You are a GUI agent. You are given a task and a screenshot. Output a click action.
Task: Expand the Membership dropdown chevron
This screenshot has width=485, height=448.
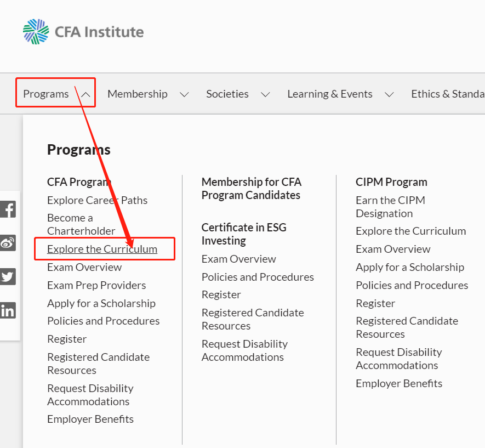[x=184, y=94]
